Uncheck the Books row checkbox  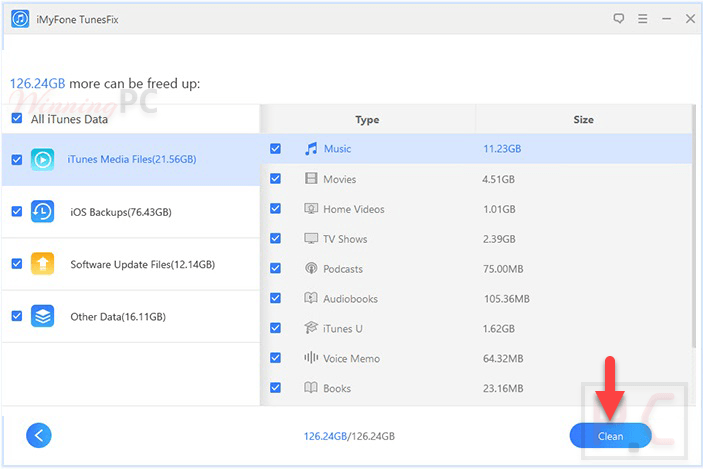click(x=276, y=387)
